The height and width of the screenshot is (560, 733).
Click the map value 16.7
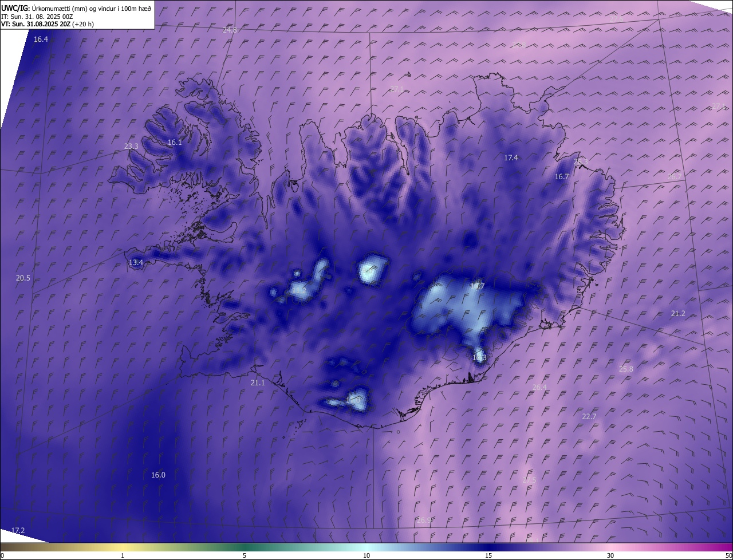click(562, 177)
